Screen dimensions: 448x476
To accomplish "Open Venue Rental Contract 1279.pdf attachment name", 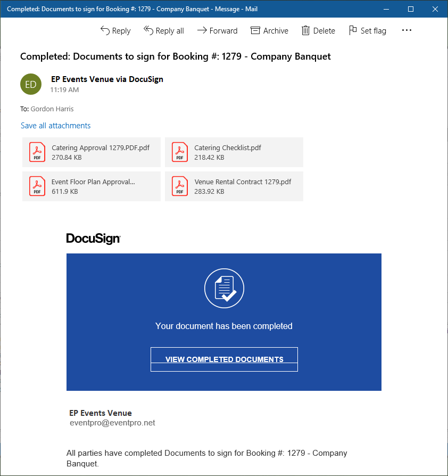I will click(x=243, y=182).
